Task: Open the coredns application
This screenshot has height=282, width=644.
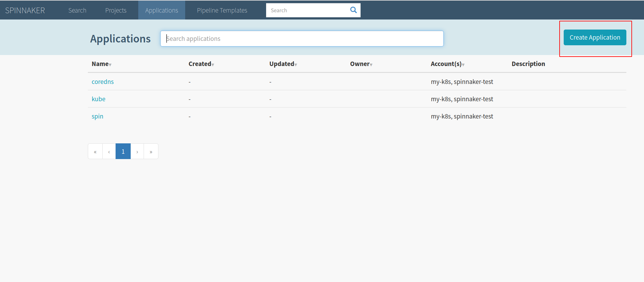Action: (103, 82)
